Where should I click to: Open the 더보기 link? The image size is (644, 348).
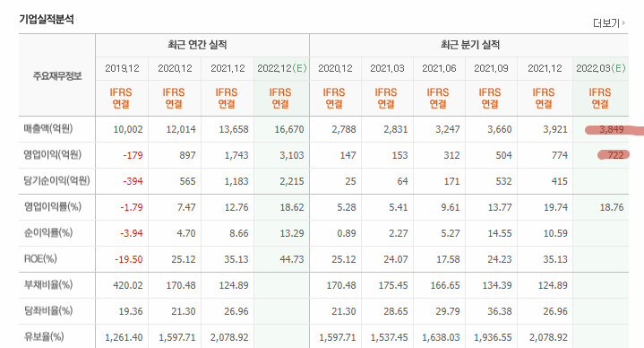(x=609, y=23)
